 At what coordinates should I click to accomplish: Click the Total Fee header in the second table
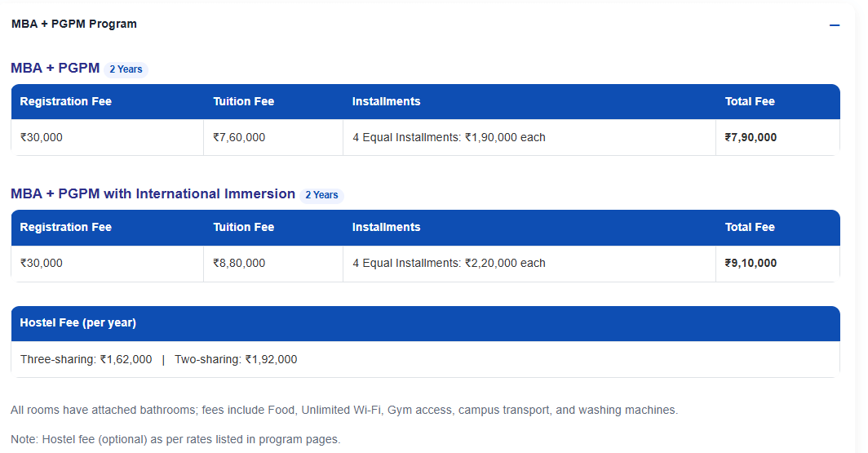tap(750, 228)
